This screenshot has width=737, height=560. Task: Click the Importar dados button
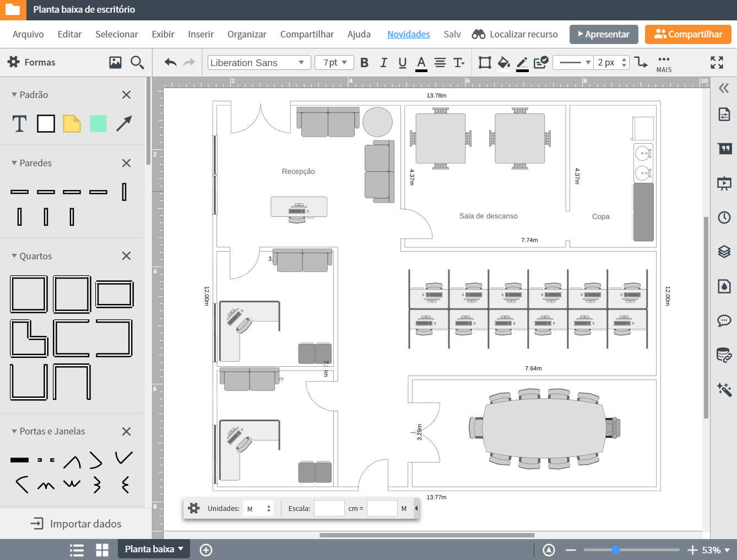click(76, 524)
